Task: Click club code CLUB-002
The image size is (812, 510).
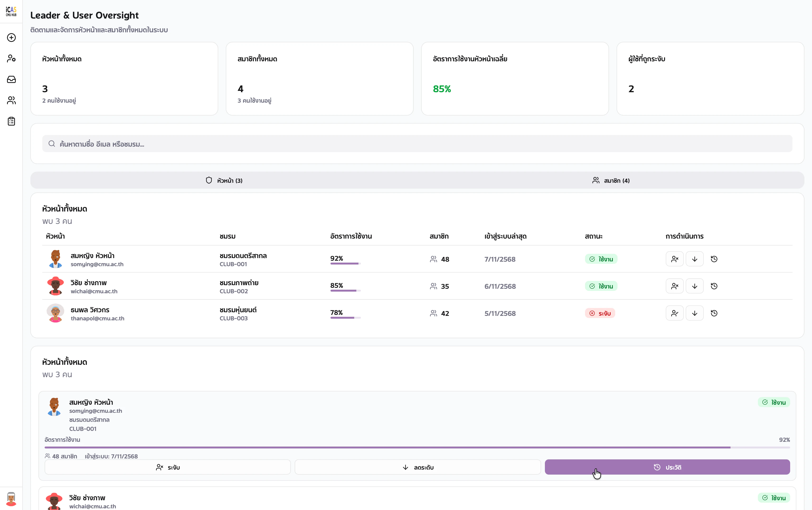Action: [233, 291]
